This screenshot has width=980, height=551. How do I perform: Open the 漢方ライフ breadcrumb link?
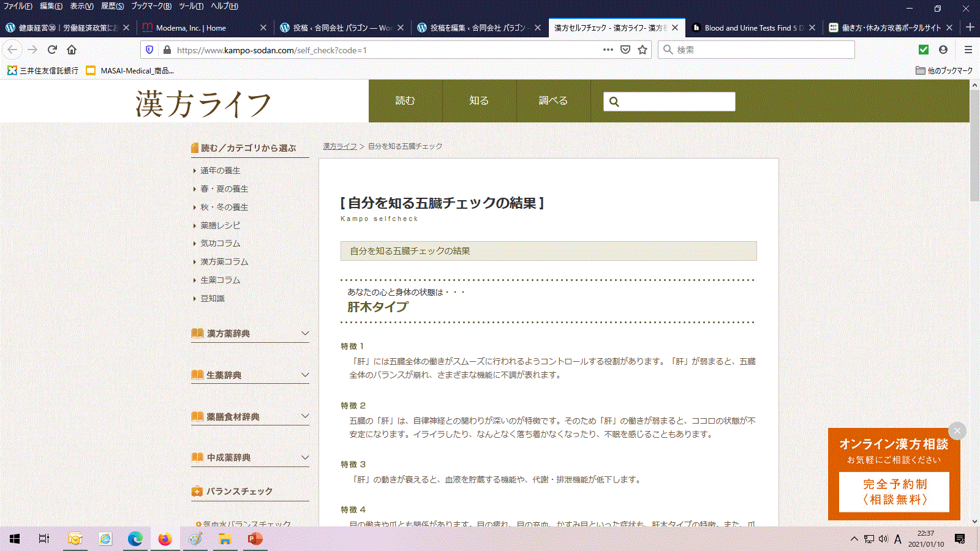[x=340, y=146]
